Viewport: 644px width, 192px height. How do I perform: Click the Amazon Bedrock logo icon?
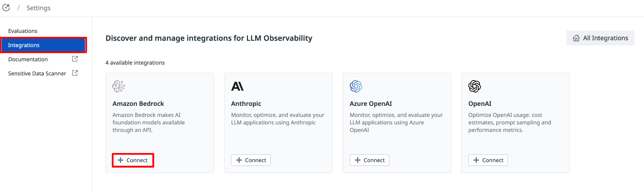[x=118, y=87]
